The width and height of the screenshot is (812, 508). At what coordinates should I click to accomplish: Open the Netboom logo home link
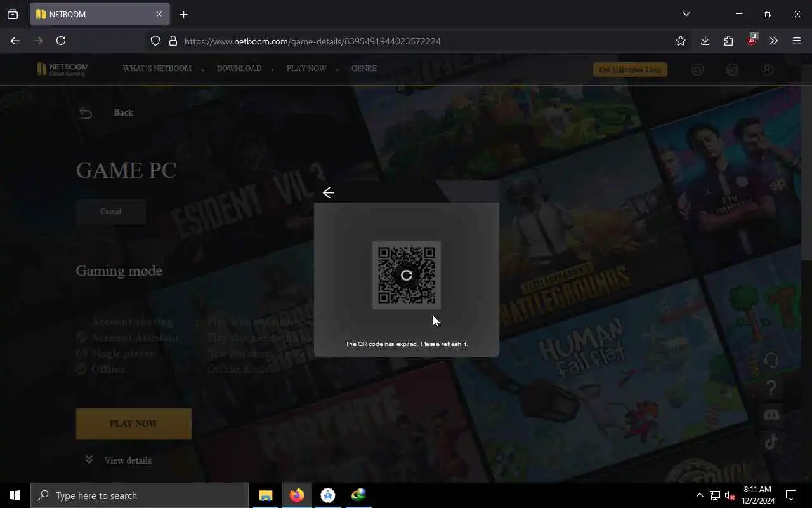pos(62,69)
